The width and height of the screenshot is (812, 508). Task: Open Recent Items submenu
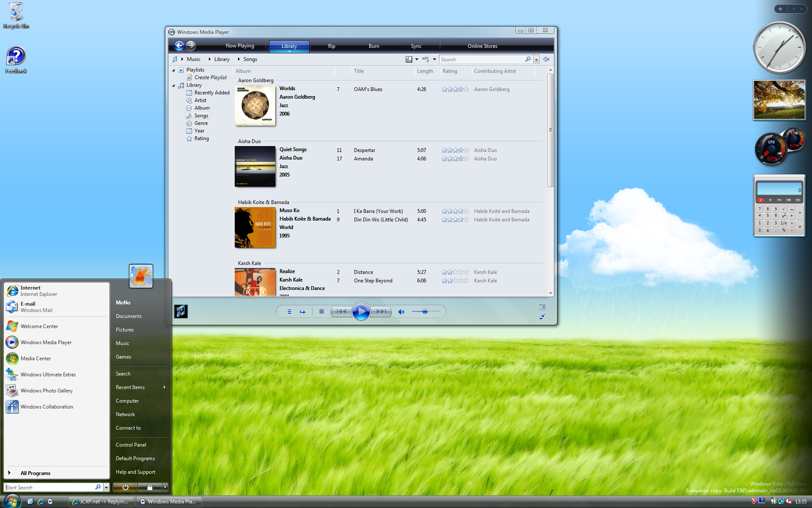click(140, 387)
